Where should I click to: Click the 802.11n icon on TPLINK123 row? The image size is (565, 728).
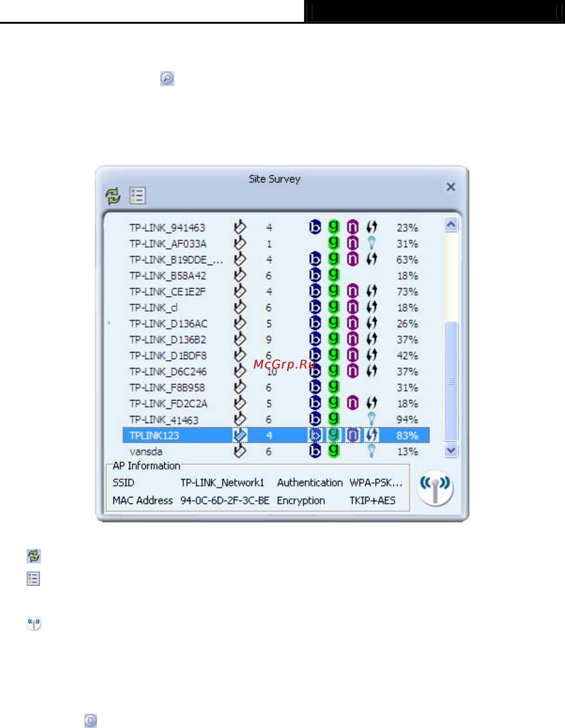pos(353,435)
